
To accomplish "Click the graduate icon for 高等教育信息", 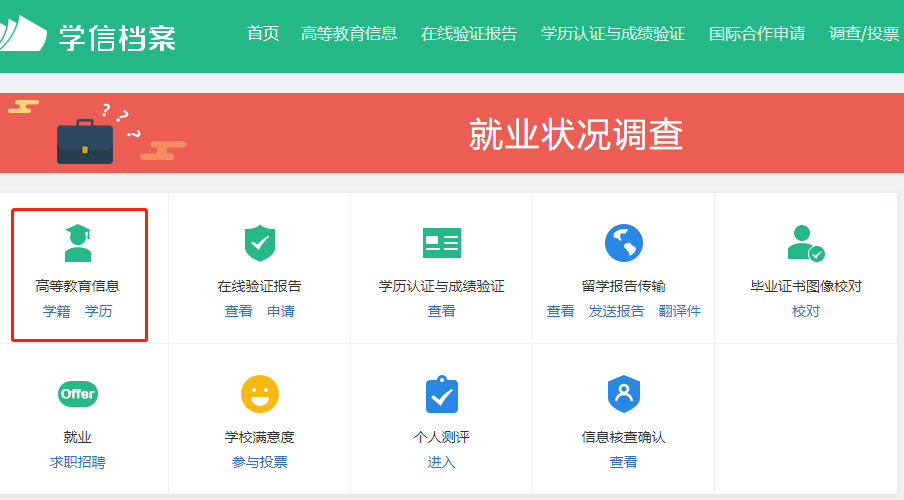I will point(78,243).
